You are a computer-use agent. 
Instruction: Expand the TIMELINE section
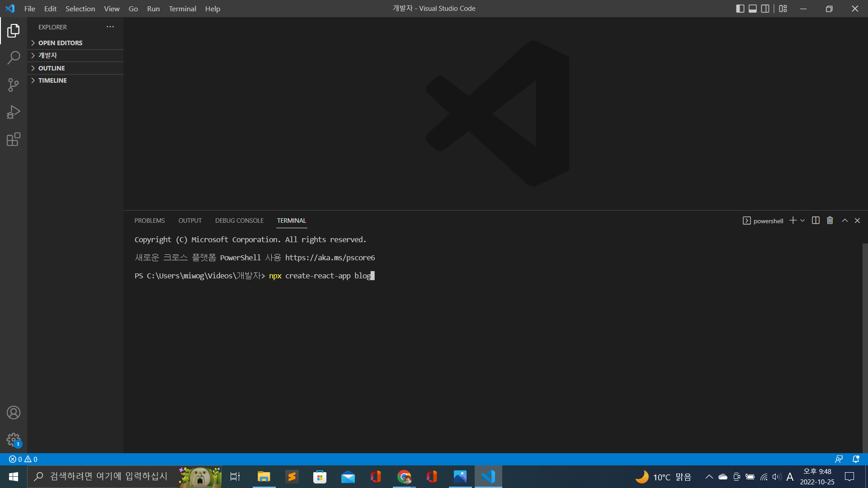point(75,80)
